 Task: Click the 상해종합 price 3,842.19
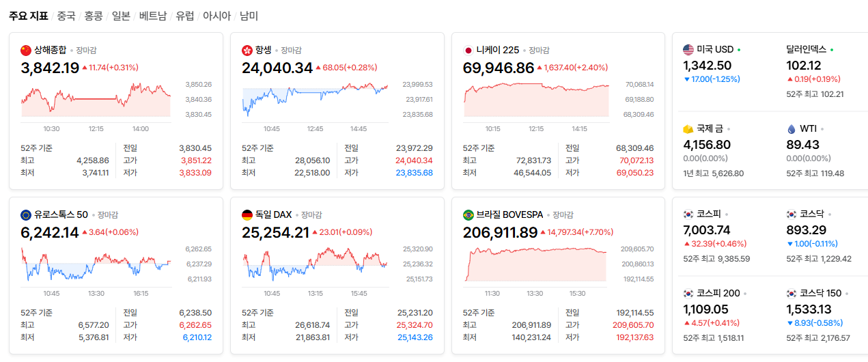[50, 68]
